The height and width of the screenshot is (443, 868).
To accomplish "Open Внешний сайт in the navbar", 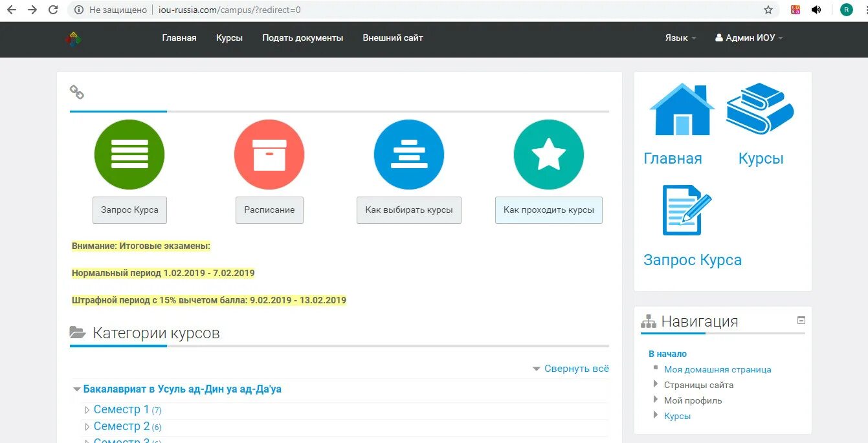I will pyautogui.click(x=393, y=38).
